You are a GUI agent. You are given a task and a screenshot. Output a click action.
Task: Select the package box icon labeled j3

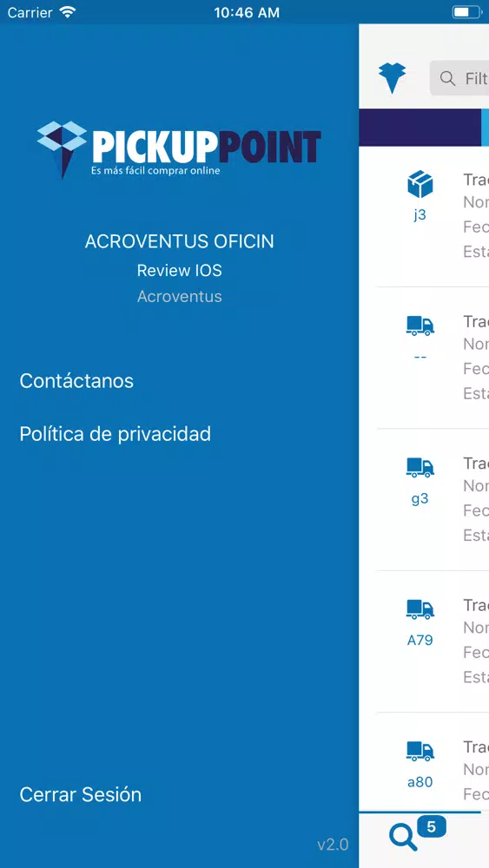point(420,184)
